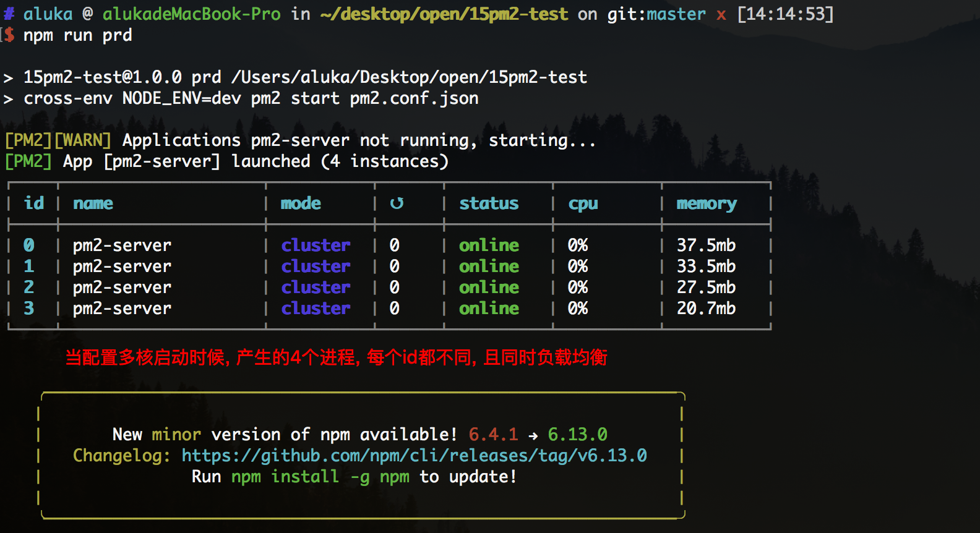Click the path ~/desktop/open/15pm2-test in prompt
Viewport: 980px width, 533px height.
coord(444,14)
